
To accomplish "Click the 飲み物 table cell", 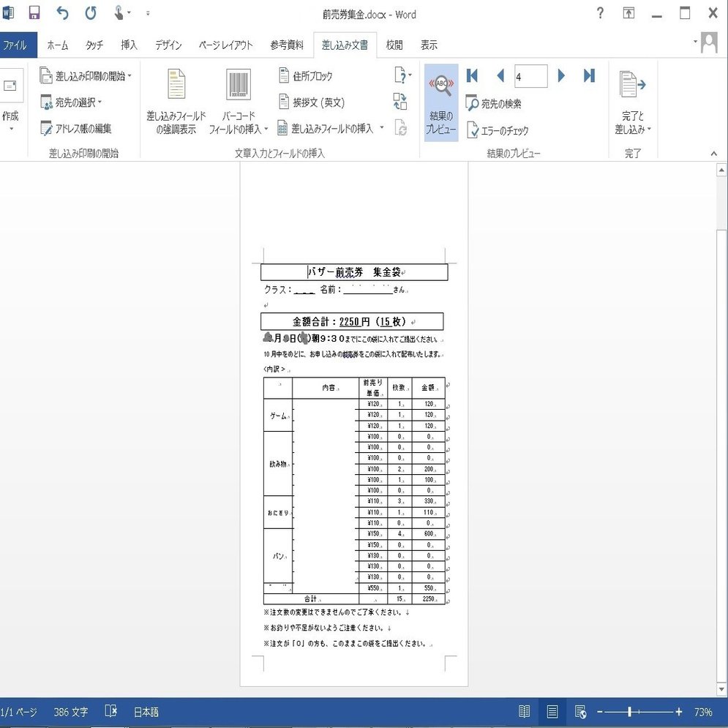I will [278, 463].
